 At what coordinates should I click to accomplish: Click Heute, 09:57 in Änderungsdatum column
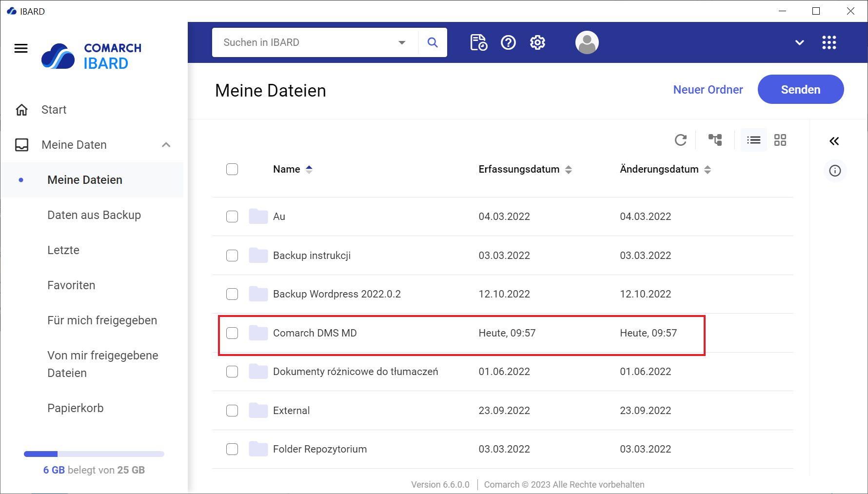649,333
